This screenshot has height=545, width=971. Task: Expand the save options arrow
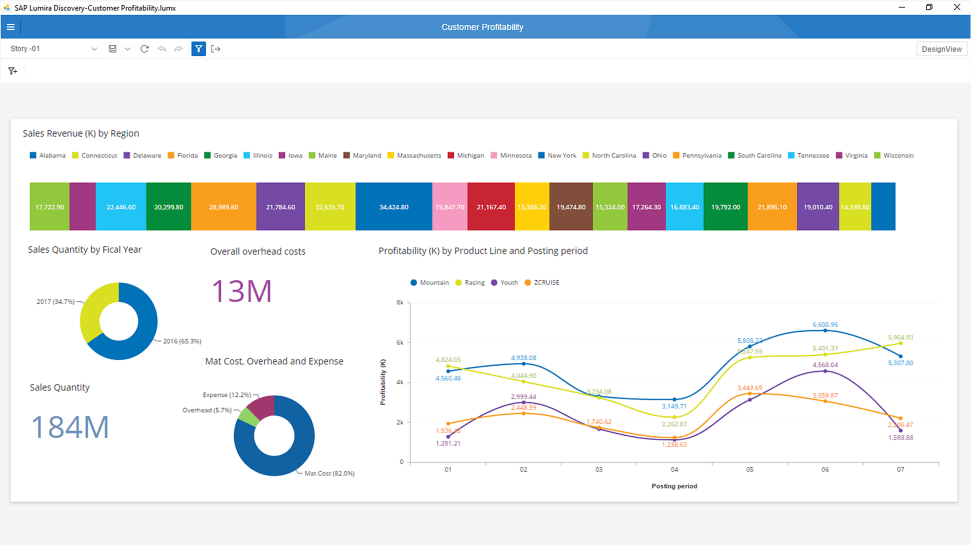(x=127, y=49)
